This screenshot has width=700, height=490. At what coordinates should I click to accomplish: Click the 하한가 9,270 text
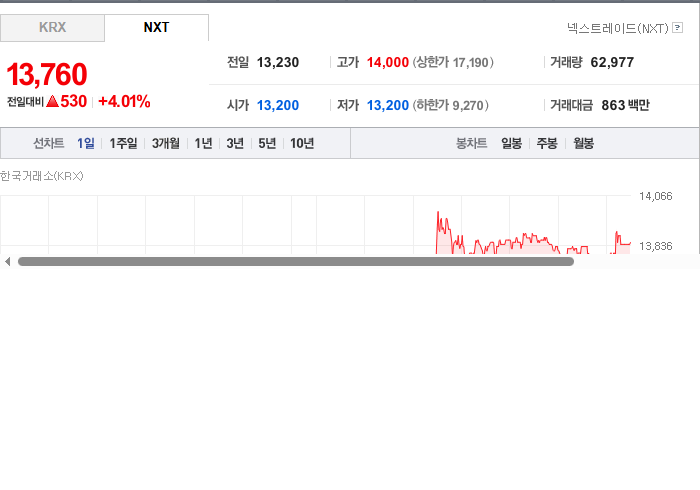450,105
